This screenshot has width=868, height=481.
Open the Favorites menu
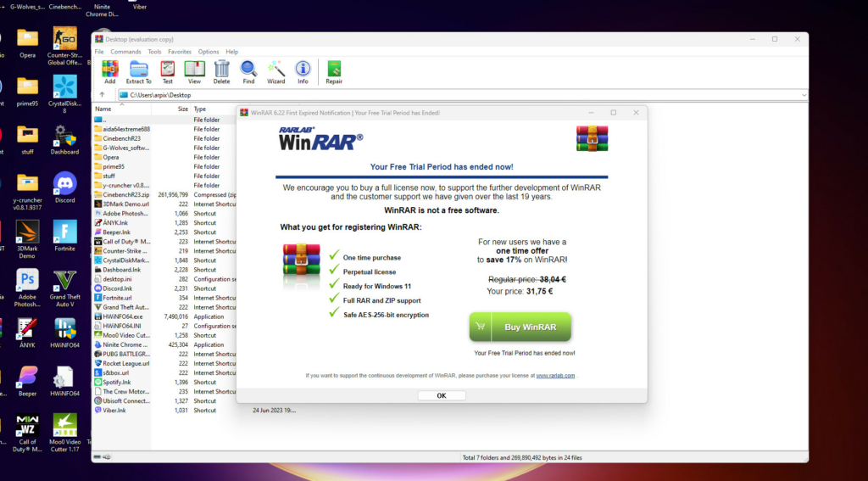[179, 52]
